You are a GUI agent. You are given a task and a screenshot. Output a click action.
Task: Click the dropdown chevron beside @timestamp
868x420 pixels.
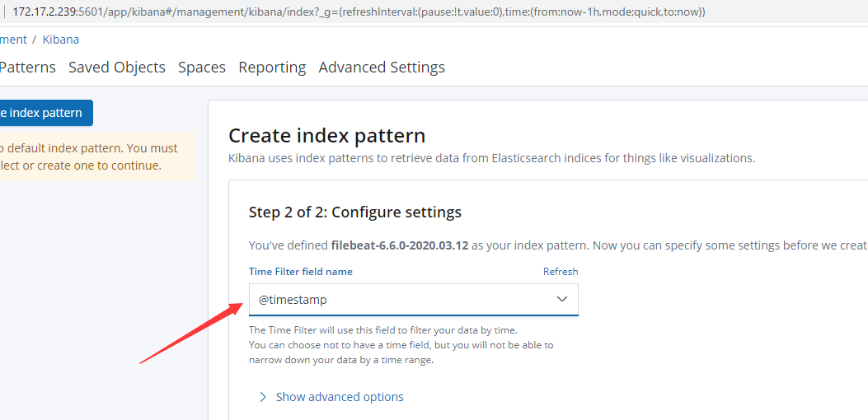tap(562, 300)
